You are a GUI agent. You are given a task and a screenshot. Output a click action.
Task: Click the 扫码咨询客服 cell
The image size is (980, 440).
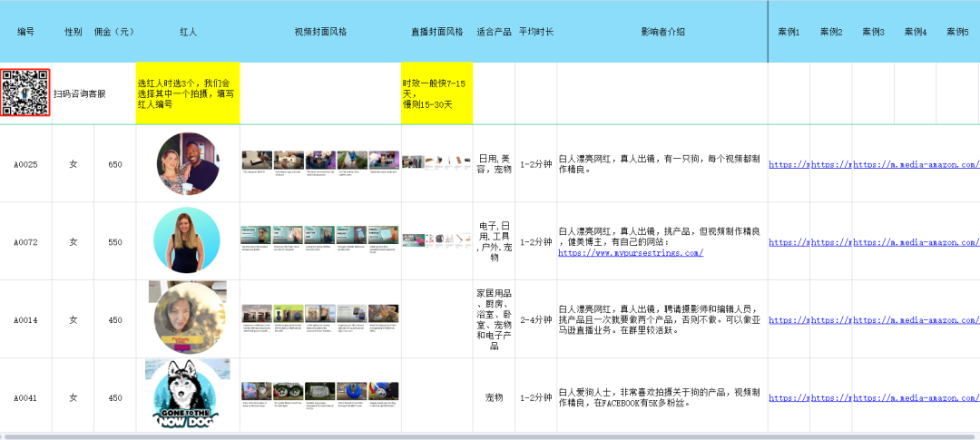[x=93, y=93]
